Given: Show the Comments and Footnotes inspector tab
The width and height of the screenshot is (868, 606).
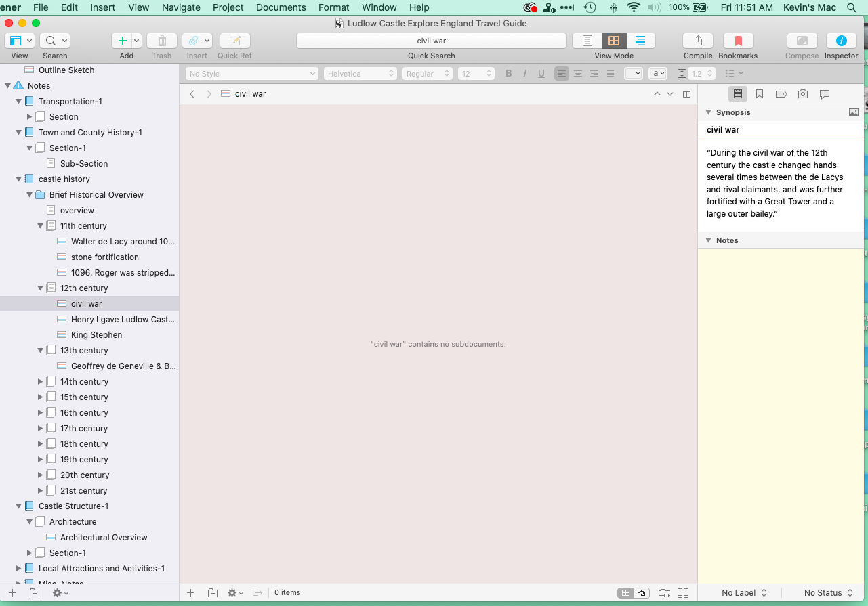Looking at the screenshot, I should click(825, 94).
